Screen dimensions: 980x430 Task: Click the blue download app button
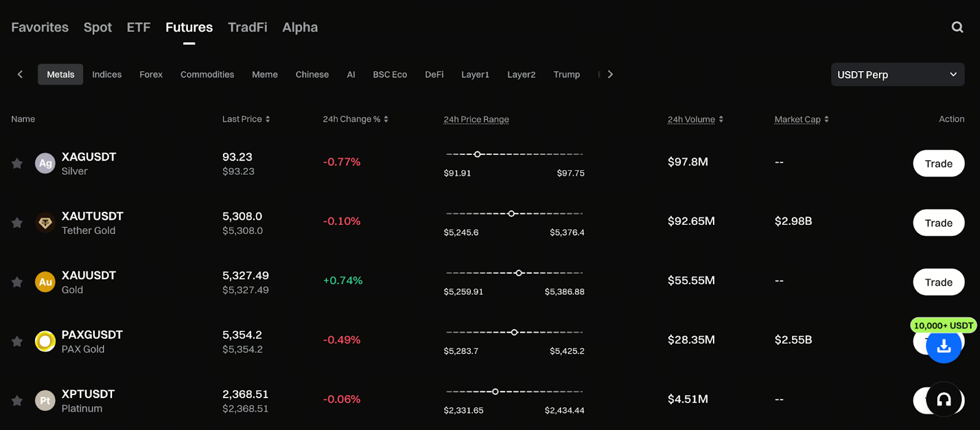pyautogui.click(x=943, y=346)
